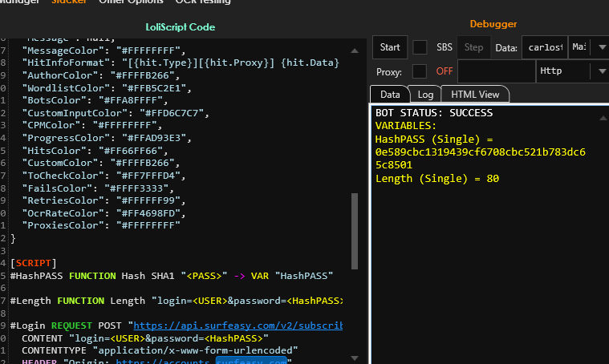Click the code editor scroll down arrow
This screenshot has width=609, height=364.
[x=354, y=358]
